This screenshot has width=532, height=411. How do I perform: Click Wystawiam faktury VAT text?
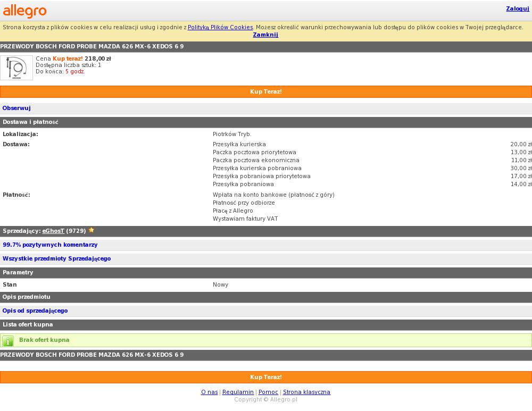pyautogui.click(x=245, y=219)
